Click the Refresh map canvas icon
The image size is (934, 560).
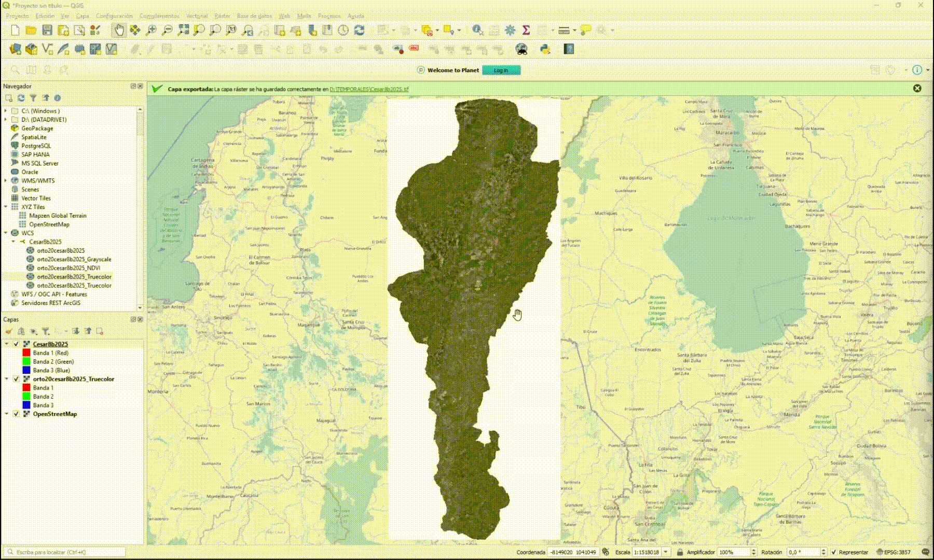359,30
